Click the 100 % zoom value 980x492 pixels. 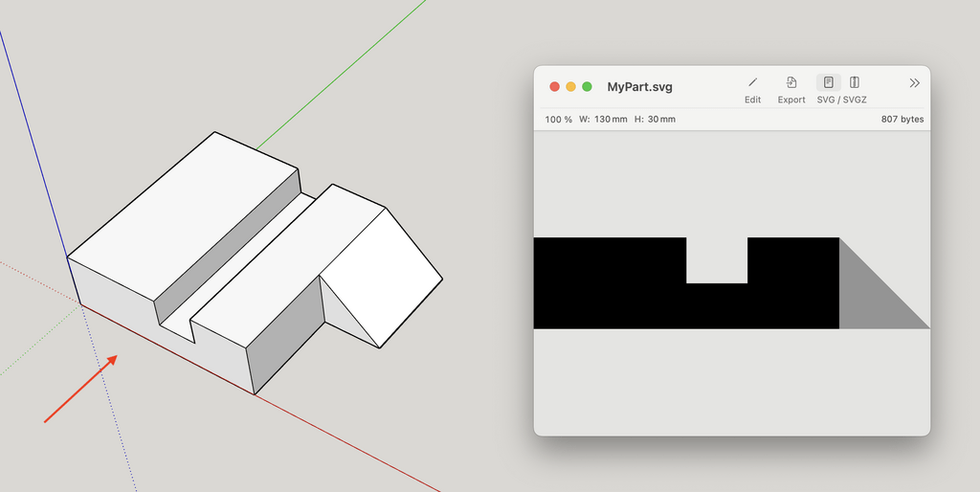click(x=558, y=120)
